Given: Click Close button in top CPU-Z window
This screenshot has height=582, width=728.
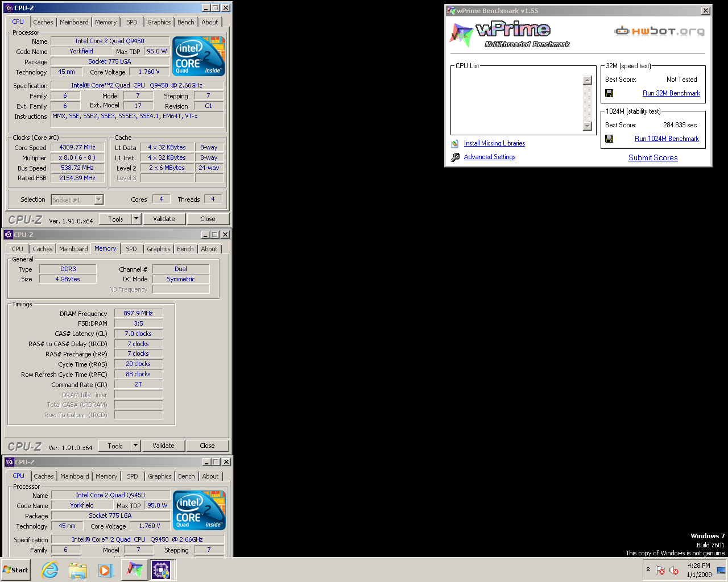Looking at the screenshot, I should (208, 219).
